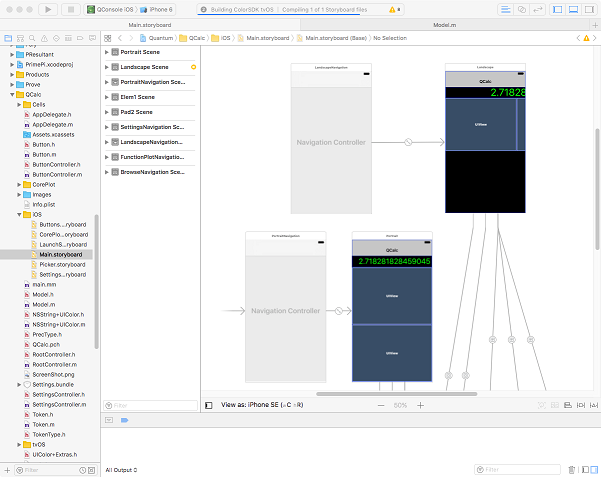Jump to the previous issue arrow
Viewport: 601px width, 477px height.
tap(578, 38)
